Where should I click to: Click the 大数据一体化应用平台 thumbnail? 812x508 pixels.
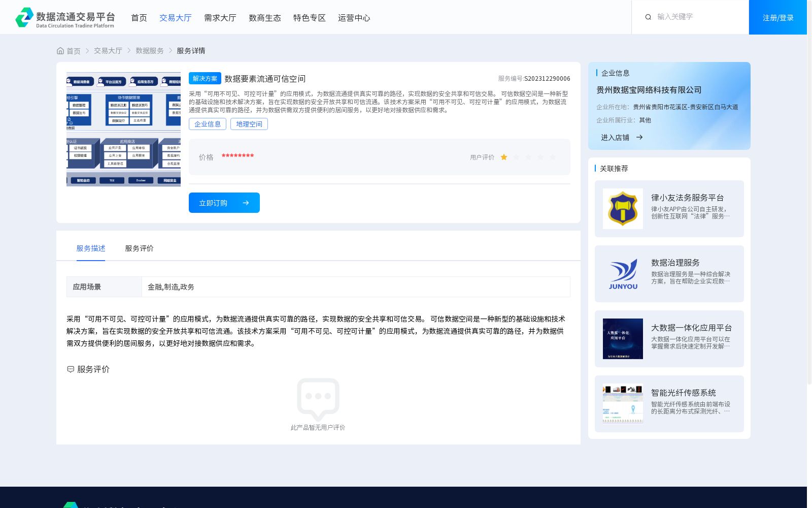[623, 339]
